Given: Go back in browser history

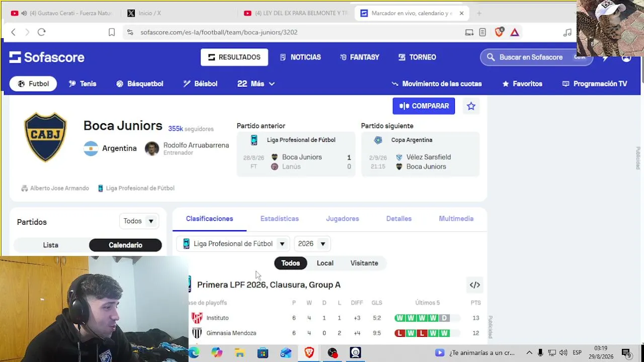Looking at the screenshot, I should (14, 32).
